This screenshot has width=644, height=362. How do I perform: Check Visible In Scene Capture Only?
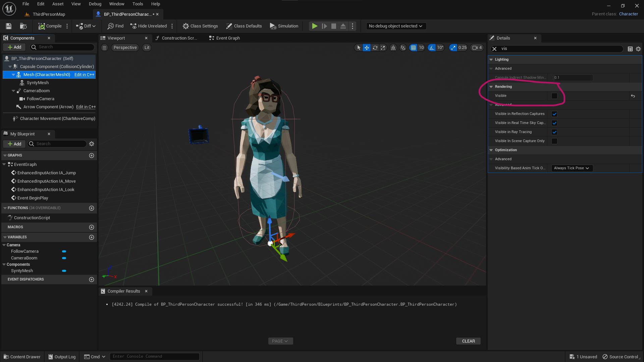pyautogui.click(x=554, y=141)
